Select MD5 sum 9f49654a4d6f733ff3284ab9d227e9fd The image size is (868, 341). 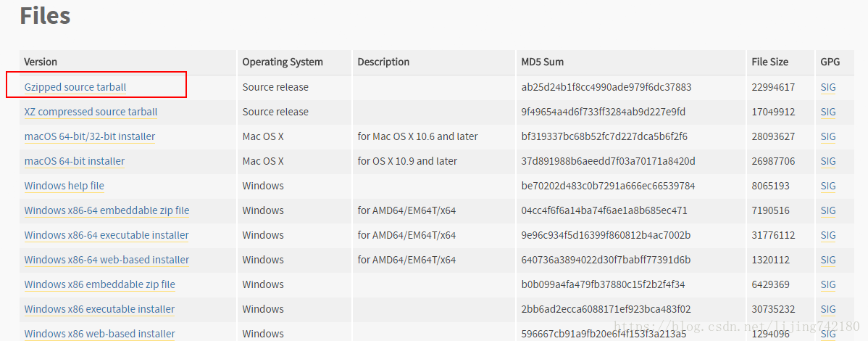click(604, 112)
